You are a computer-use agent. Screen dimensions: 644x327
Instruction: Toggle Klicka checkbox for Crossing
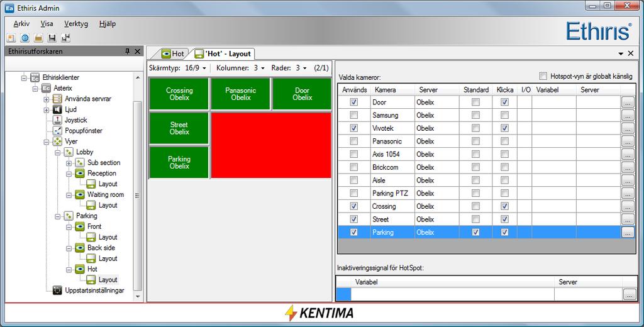[x=505, y=206]
